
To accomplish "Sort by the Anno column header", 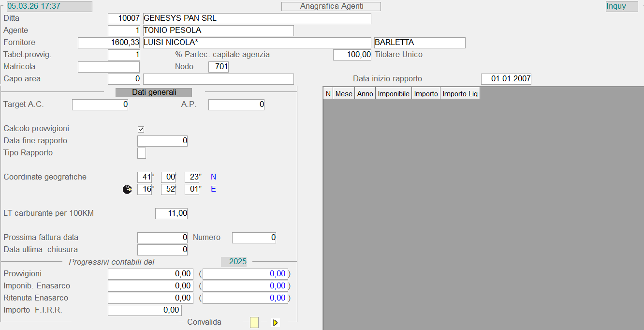I will [365, 94].
